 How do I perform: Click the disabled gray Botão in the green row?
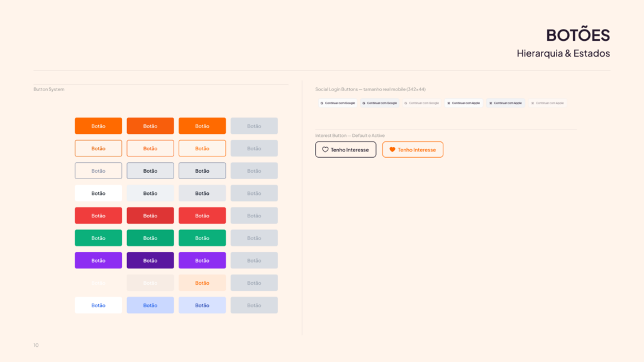(x=254, y=238)
